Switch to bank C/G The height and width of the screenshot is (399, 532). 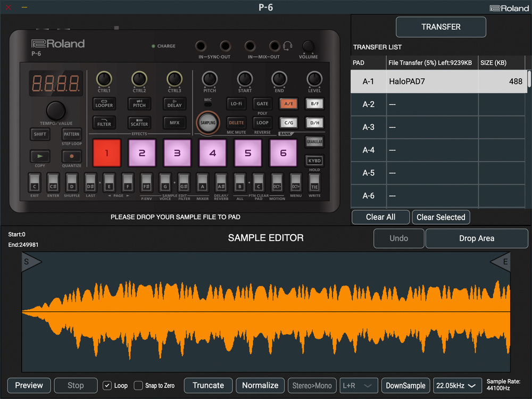288,123
